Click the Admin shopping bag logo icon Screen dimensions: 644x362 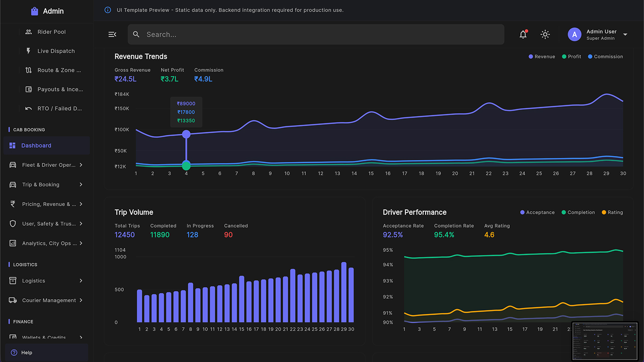pyautogui.click(x=34, y=11)
